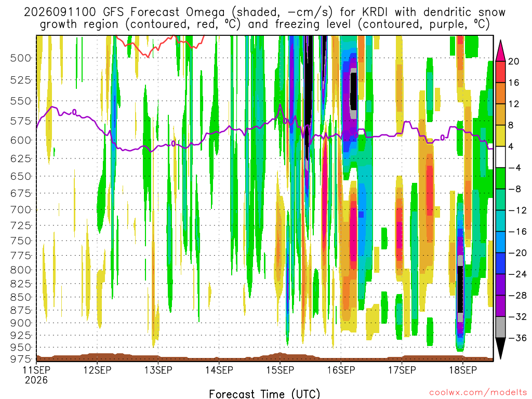Click the 15SEP time axis label
The height and width of the screenshot is (399, 532).
pos(280,370)
